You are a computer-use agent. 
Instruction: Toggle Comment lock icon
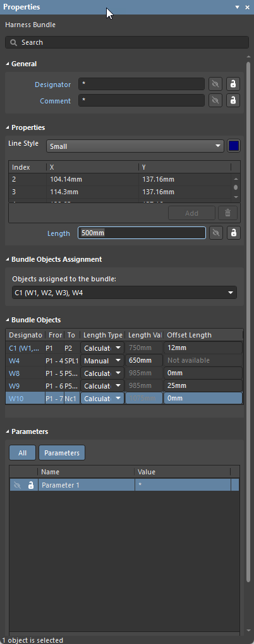(x=233, y=101)
